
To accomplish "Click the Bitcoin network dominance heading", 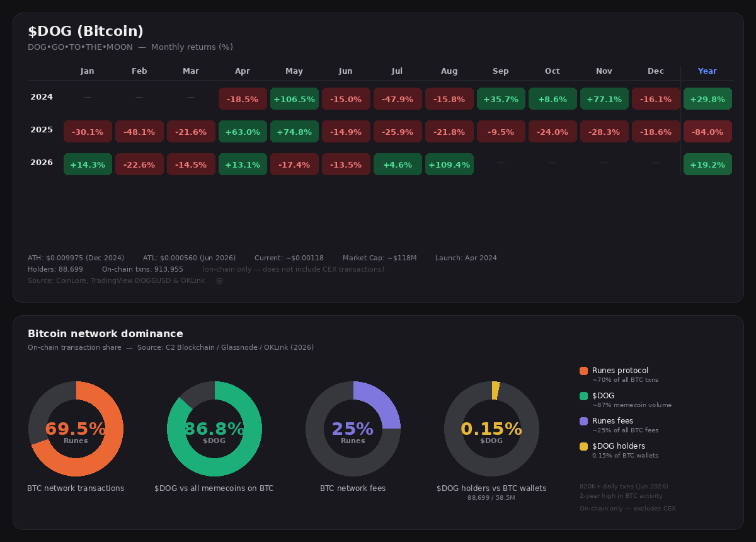I will (105, 333).
